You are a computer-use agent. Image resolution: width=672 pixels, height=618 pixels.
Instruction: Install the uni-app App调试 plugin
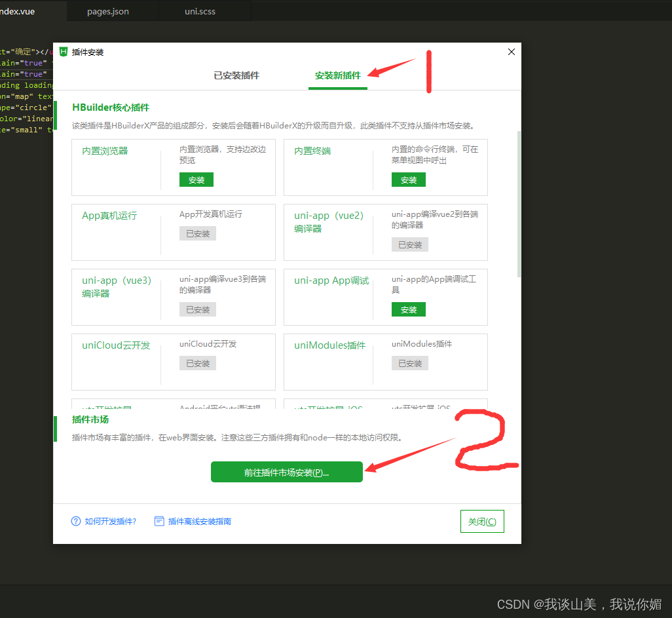pyautogui.click(x=408, y=309)
